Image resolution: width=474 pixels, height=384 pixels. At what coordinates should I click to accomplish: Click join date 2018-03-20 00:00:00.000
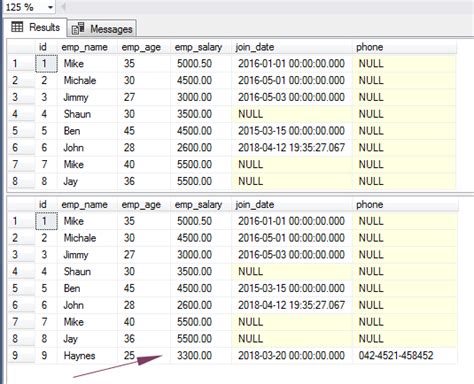tap(292, 355)
